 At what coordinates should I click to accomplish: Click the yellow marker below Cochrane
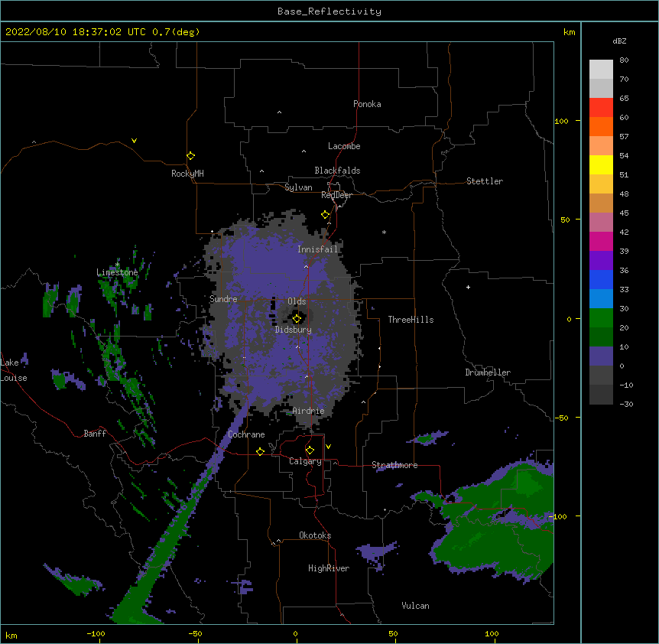tap(260, 451)
